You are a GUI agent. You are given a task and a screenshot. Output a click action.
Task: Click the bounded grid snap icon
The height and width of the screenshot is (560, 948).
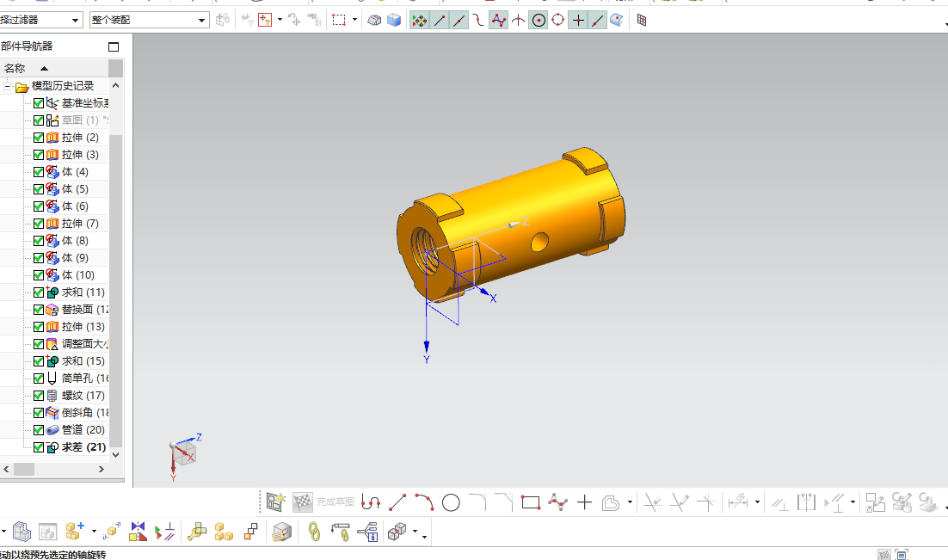tap(642, 21)
